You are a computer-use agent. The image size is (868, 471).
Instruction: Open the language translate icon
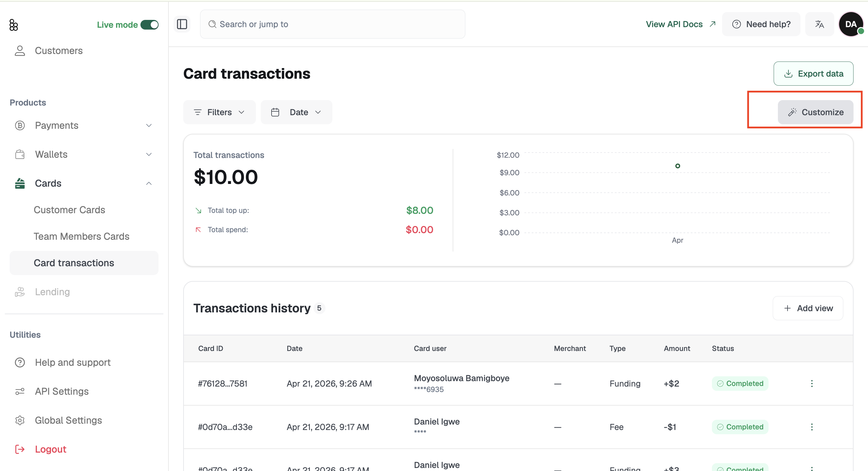point(819,24)
